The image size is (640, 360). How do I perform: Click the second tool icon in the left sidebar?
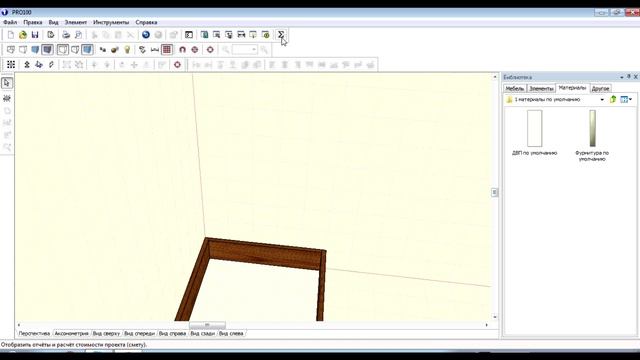(7, 98)
